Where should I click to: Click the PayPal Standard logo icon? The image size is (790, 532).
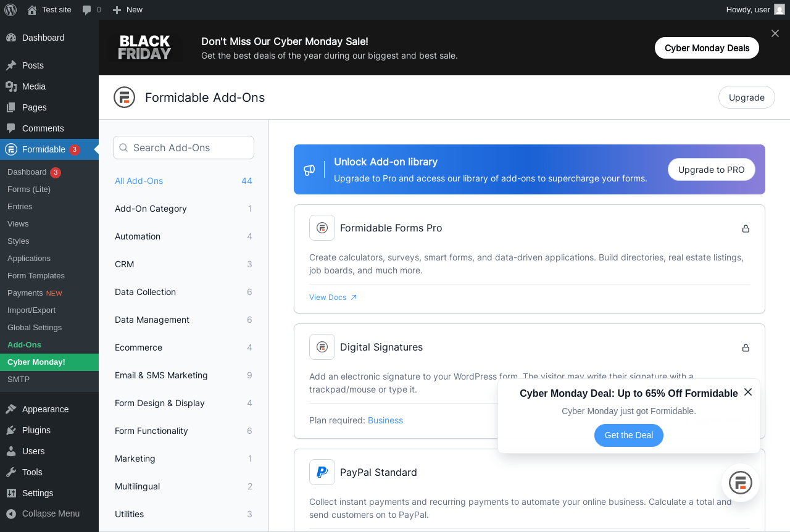322,472
